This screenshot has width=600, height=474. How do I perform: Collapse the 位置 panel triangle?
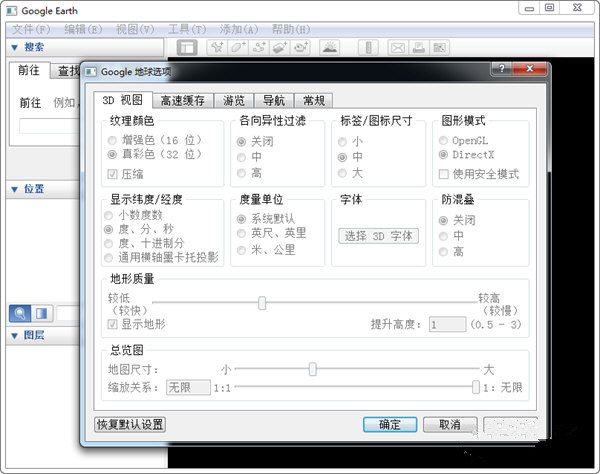(15, 189)
